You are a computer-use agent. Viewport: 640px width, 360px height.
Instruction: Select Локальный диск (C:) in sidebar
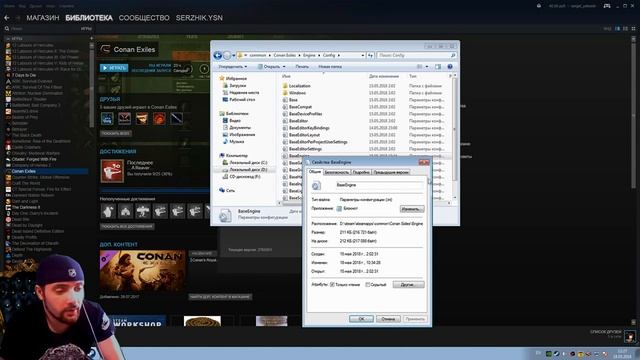click(x=248, y=162)
